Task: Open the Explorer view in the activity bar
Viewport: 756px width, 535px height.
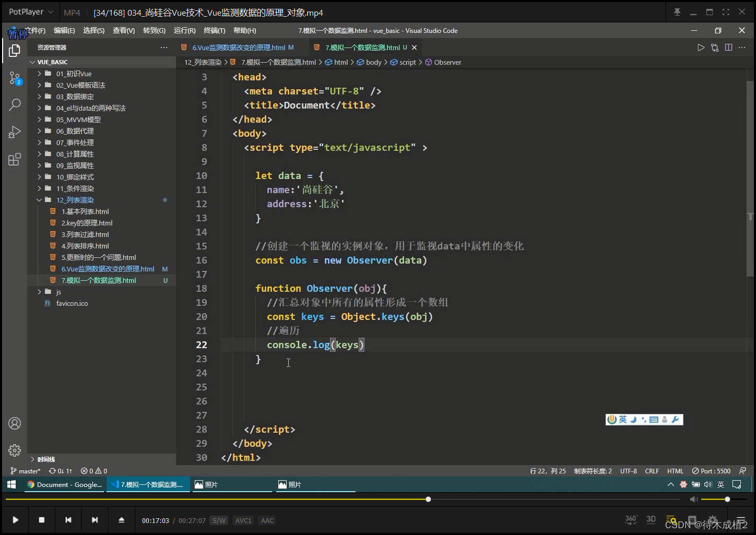Action: (15, 51)
